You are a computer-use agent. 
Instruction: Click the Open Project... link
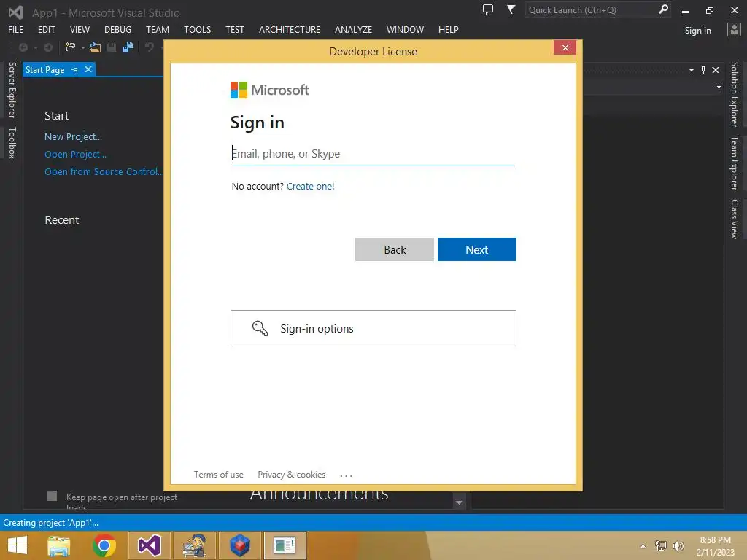tap(75, 155)
